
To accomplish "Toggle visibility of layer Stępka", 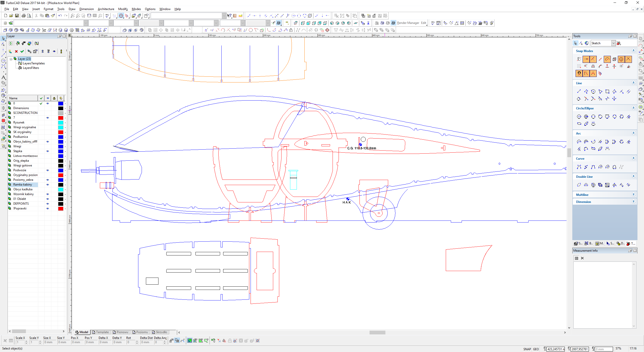I will [x=48, y=151].
